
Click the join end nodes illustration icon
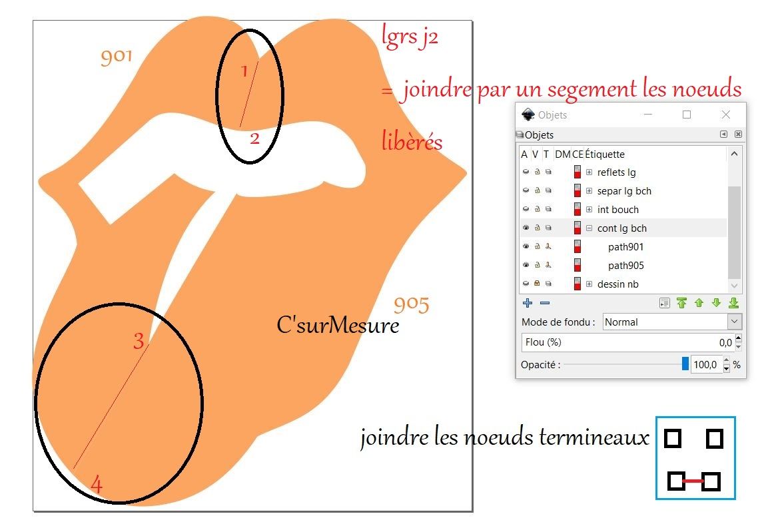point(695,458)
